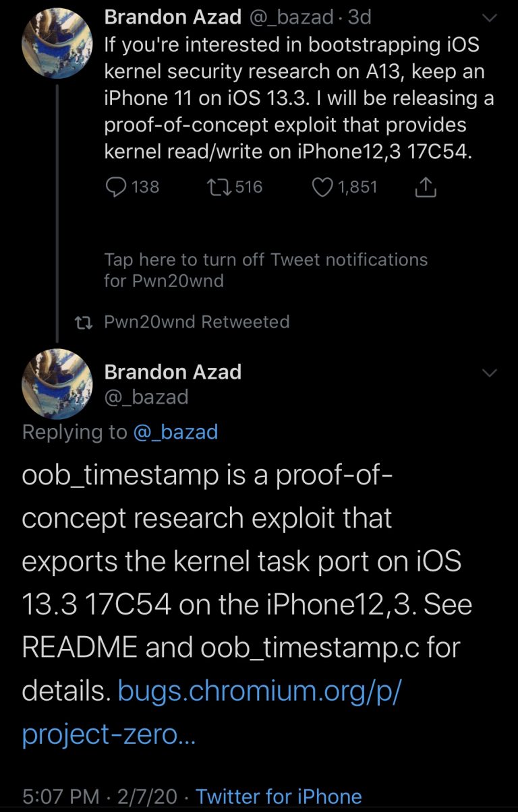Open the top tweet about A13 kernel research
518x812 pixels.
(298, 98)
